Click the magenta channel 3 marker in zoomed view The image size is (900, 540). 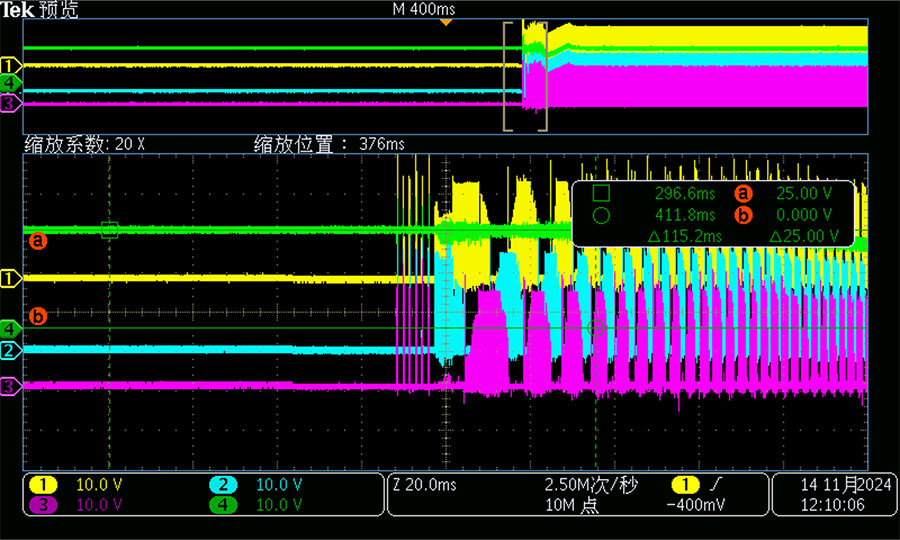[10, 385]
